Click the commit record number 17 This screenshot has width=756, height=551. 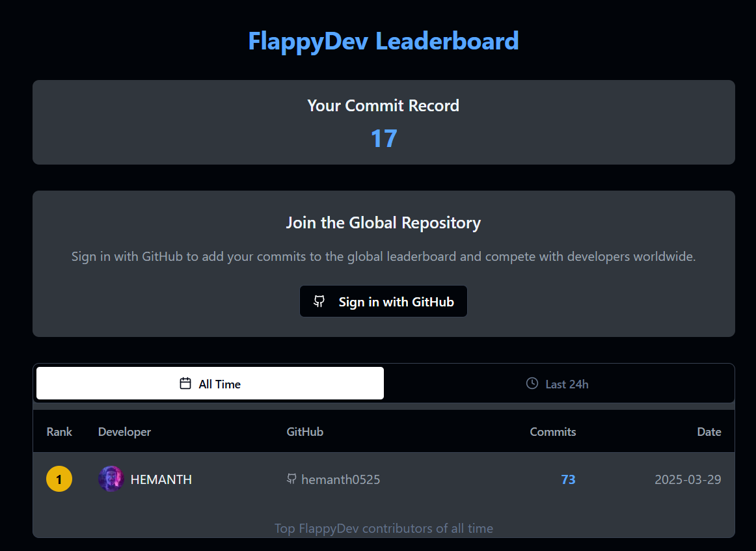click(x=384, y=139)
